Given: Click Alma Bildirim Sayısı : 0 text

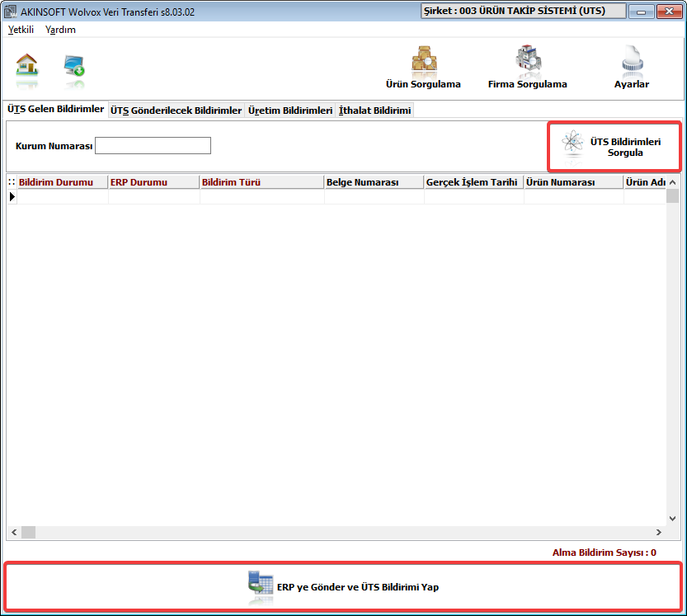Looking at the screenshot, I should coord(605,553).
